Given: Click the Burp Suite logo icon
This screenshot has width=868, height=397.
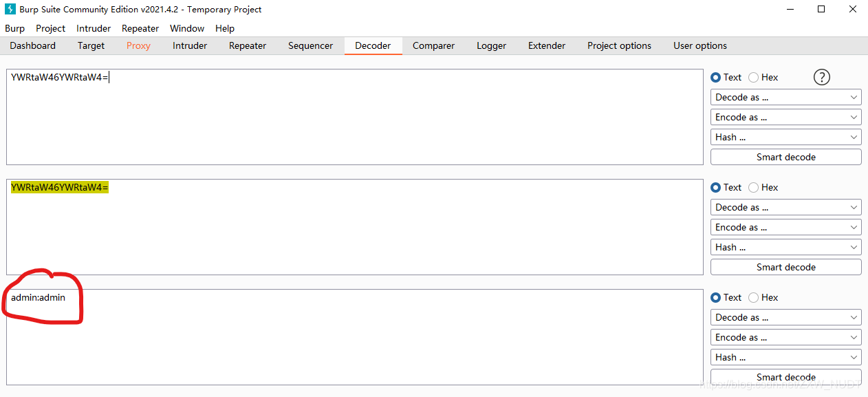Looking at the screenshot, I should coord(9,9).
